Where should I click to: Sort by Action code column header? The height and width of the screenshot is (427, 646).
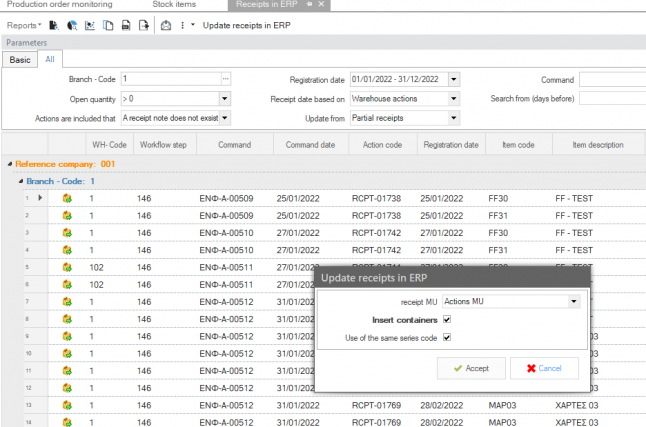tap(382, 145)
